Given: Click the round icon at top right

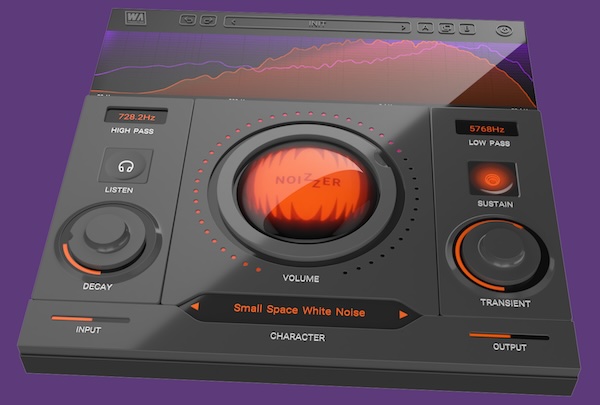Looking at the screenshot, I should click(504, 30).
